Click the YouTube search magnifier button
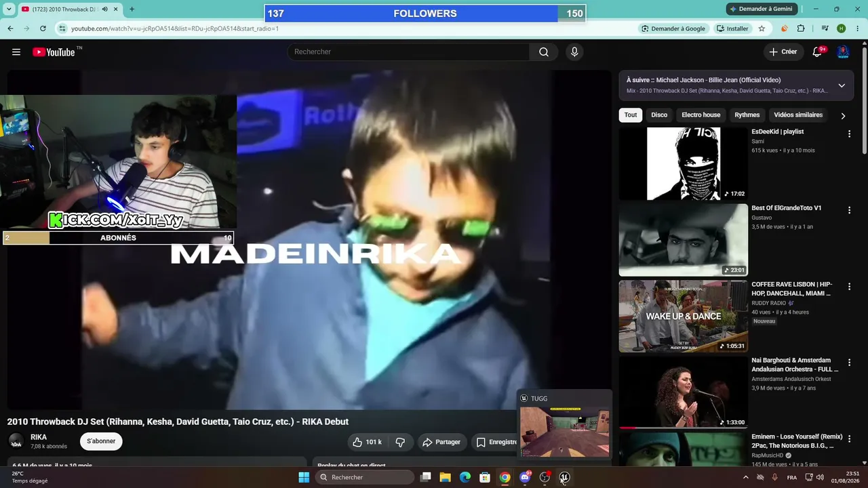Viewport: 868px width, 488px height. pyautogui.click(x=544, y=52)
